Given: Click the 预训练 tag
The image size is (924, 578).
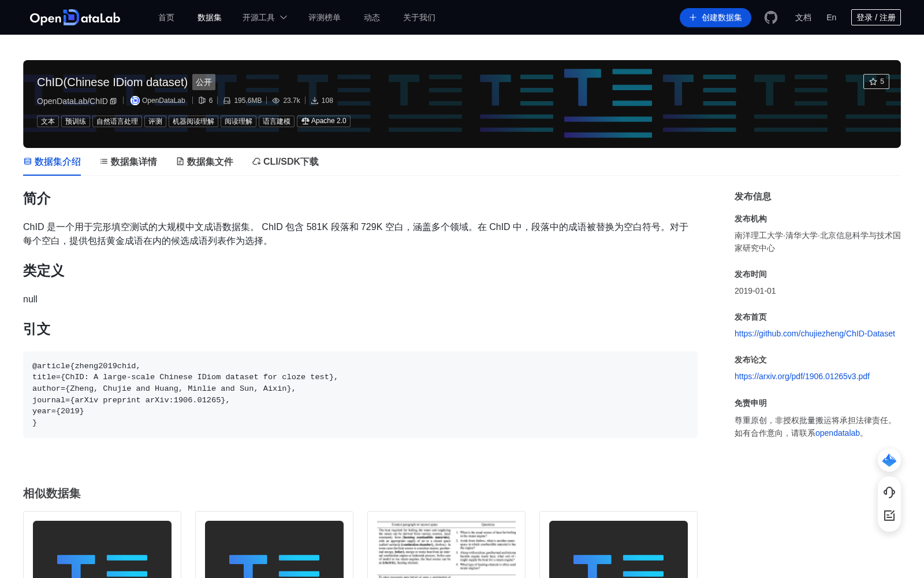Looking at the screenshot, I should 76,121.
